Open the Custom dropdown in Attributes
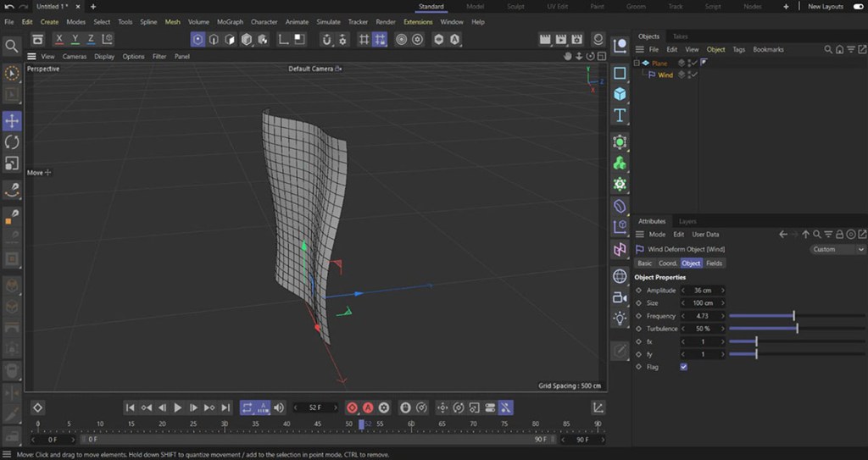The height and width of the screenshot is (460, 868). [x=836, y=249]
